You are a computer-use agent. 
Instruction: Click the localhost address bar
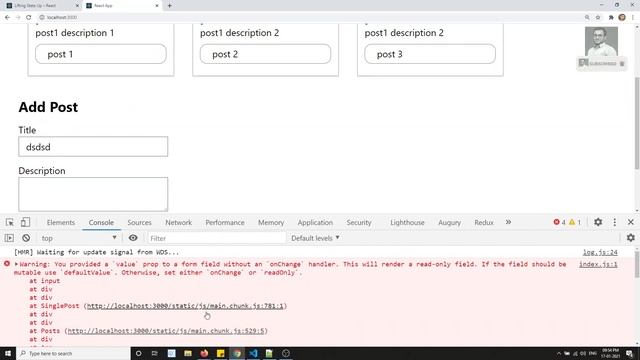tap(310, 17)
